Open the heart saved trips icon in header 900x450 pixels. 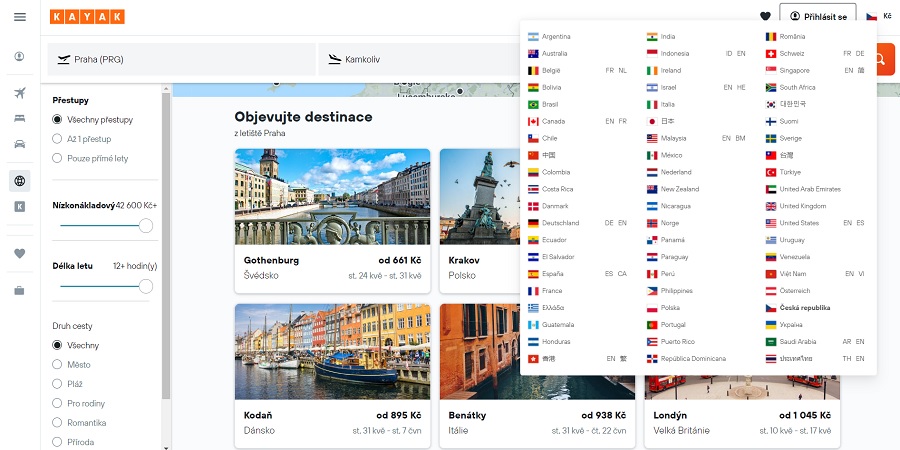coord(765,17)
